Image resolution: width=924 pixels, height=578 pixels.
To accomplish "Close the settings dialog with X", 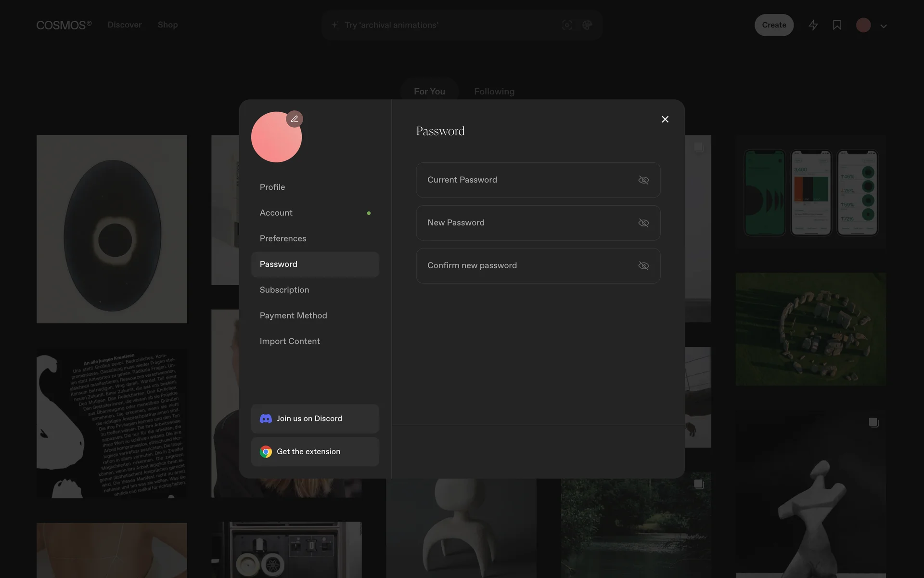I will pyautogui.click(x=665, y=119).
